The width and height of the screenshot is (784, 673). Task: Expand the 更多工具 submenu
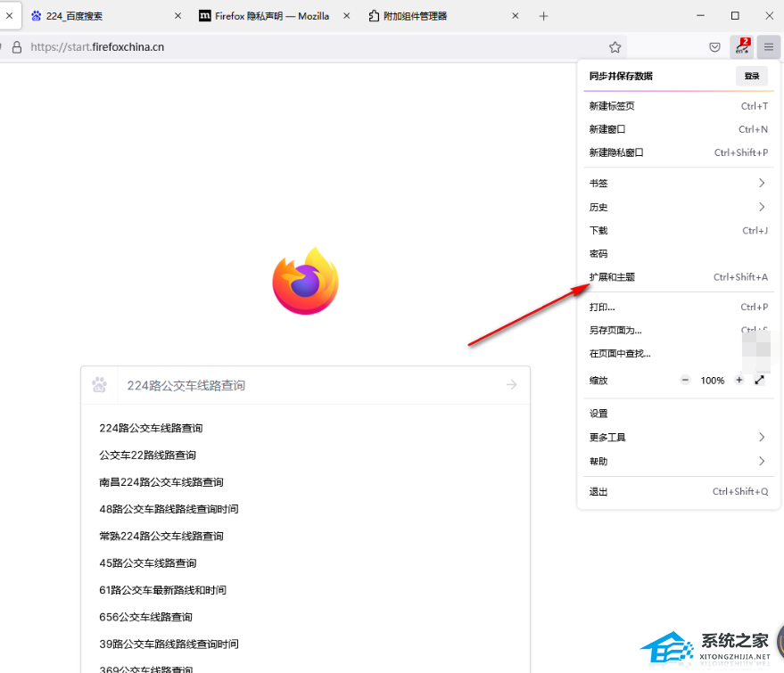tap(679, 437)
